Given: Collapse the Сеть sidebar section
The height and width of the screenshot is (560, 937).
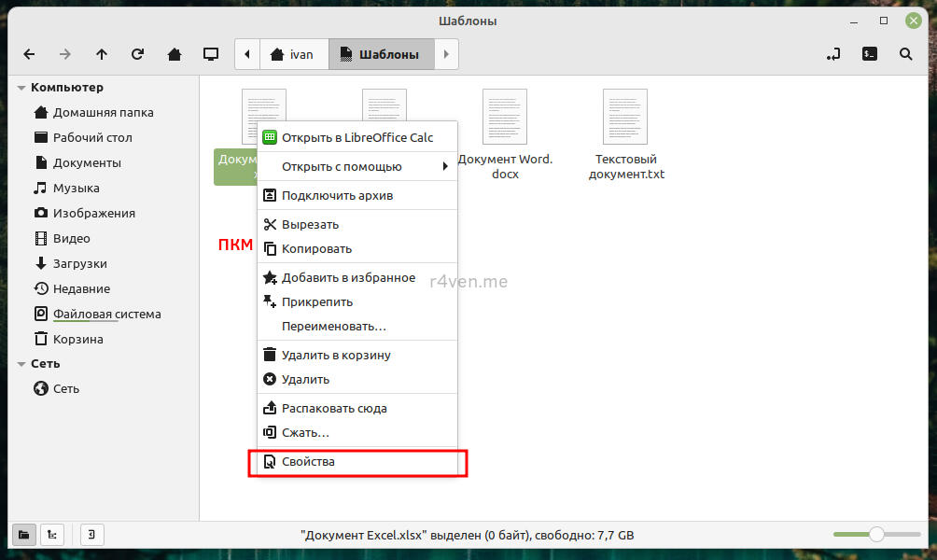Looking at the screenshot, I should (x=21, y=364).
